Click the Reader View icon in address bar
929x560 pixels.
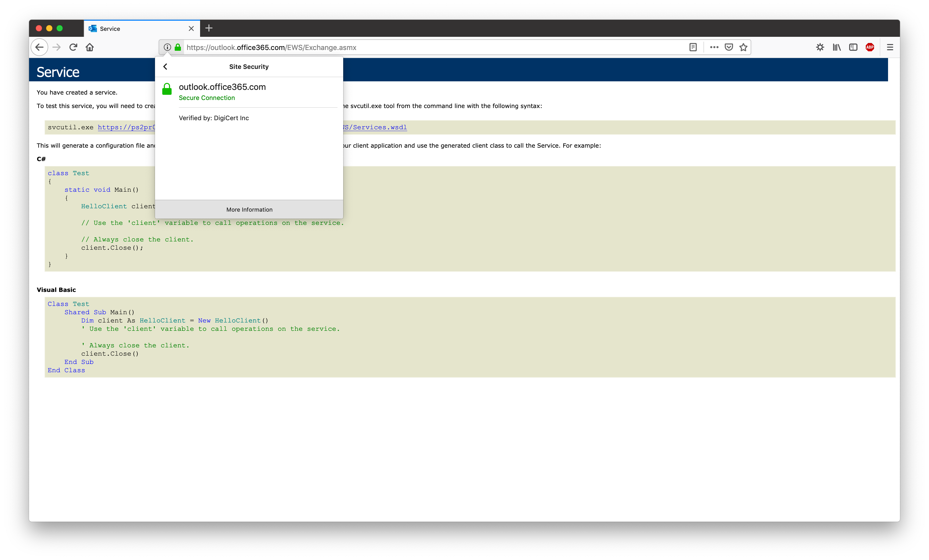pyautogui.click(x=693, y=47)
